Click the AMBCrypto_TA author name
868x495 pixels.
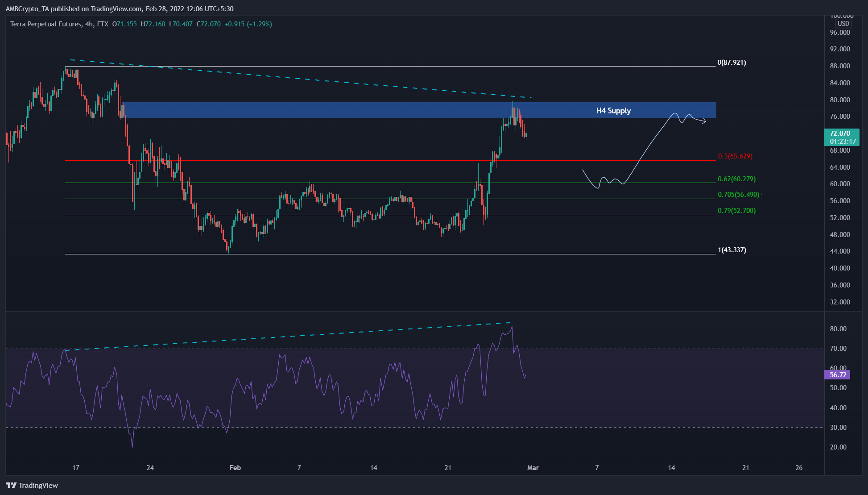click(x=28, y=8)
